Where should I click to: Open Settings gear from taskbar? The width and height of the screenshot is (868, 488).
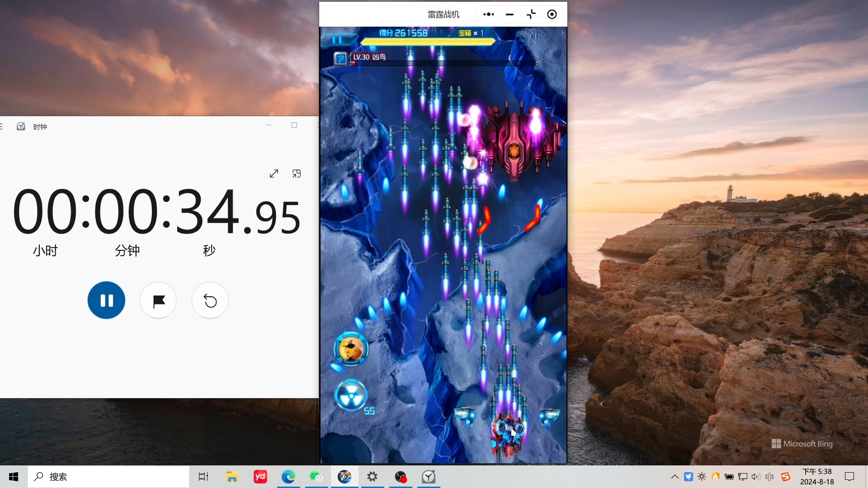(x=373, y=477)
